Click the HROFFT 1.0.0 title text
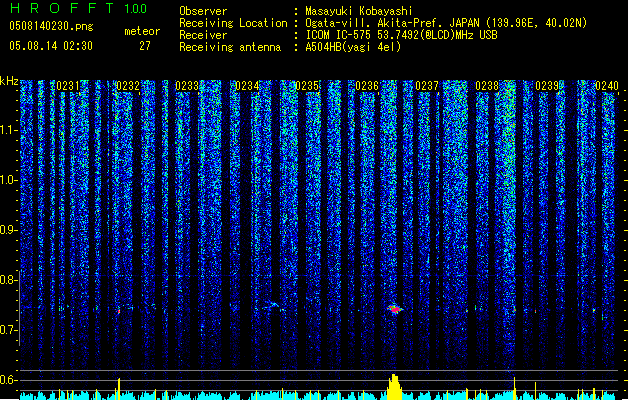The width and height of the screenshot is (629, 400). pyautogui.click(x=78, y=8)
